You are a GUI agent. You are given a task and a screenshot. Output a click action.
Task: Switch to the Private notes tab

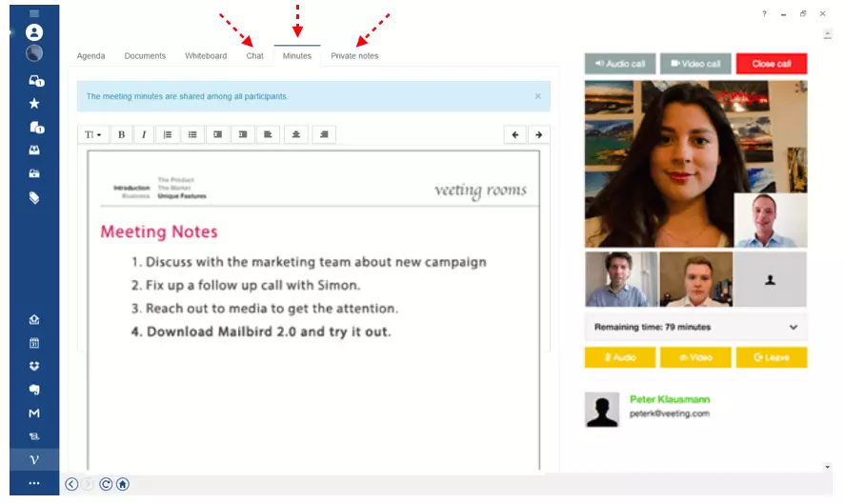(354, 56)
